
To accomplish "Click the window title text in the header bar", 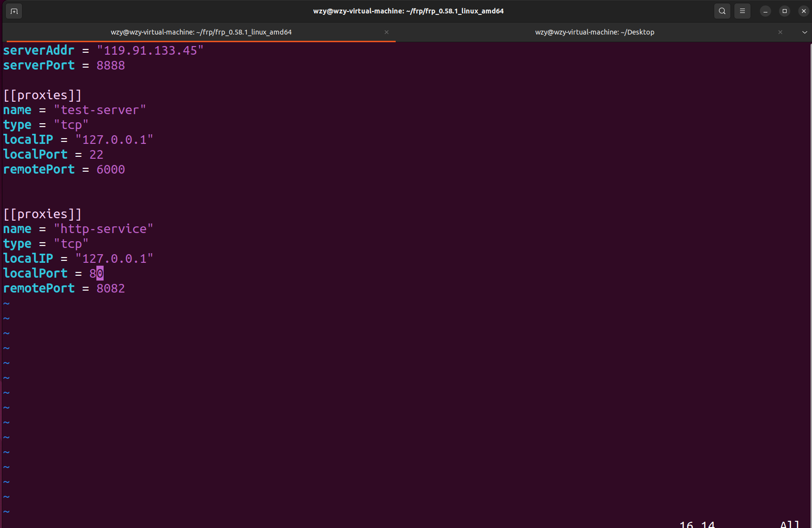I will 408,11.
